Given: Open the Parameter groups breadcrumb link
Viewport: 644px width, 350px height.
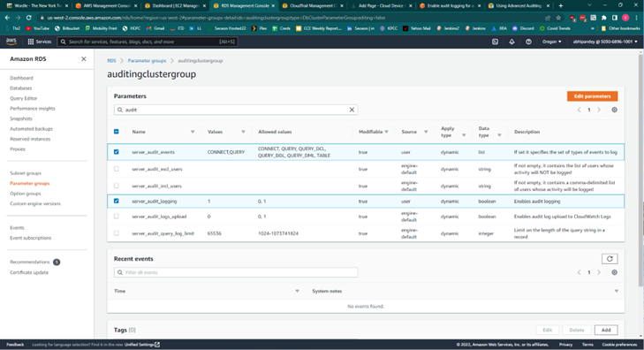Looking at the screenshot, I should pyautogui.click(x=147, y=60).
